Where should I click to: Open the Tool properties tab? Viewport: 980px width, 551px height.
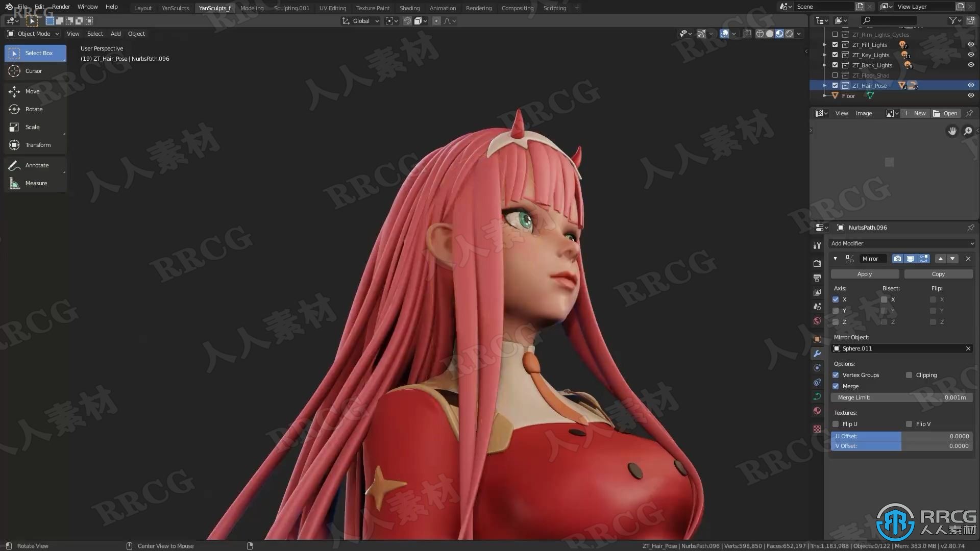click(x=817, y=245)
